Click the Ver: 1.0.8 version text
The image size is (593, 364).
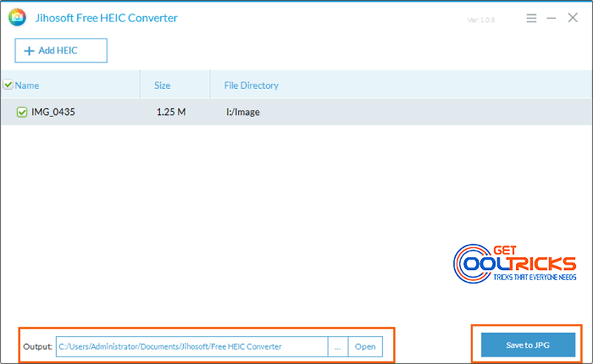[x=481, y=20]
